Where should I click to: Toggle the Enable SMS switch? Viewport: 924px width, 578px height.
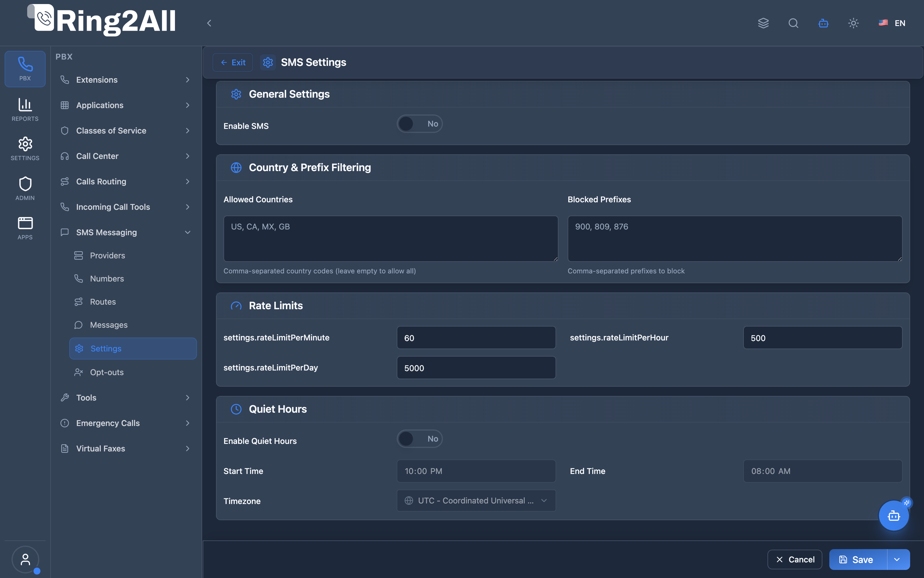[420, 123]
